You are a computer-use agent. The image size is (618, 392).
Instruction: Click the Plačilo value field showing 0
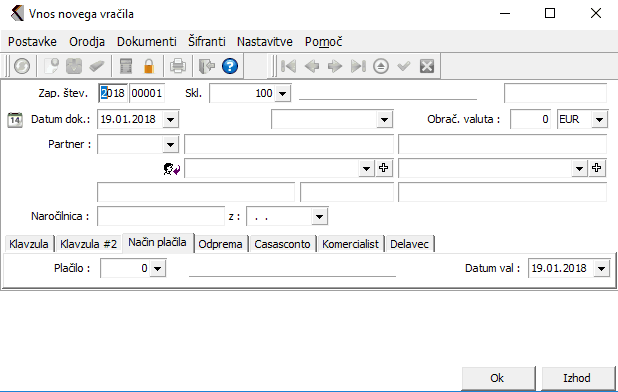pyautogui.click(x=125, y=269)
